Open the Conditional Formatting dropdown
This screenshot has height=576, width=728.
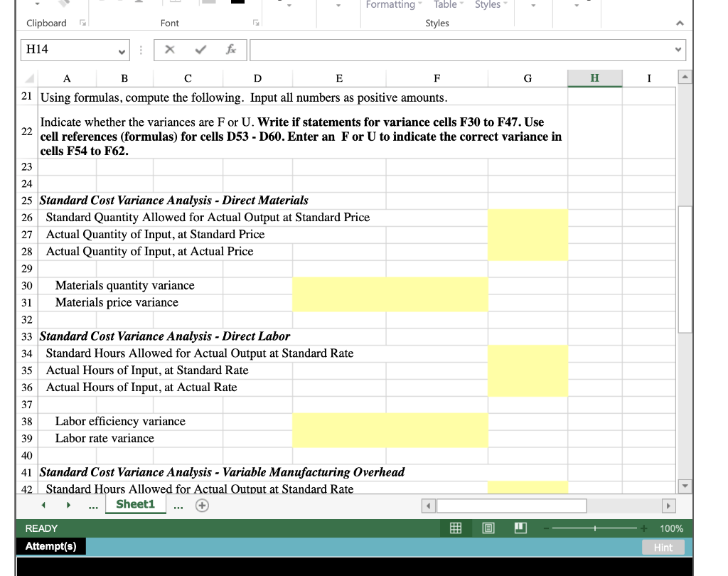tap(392, 5)
